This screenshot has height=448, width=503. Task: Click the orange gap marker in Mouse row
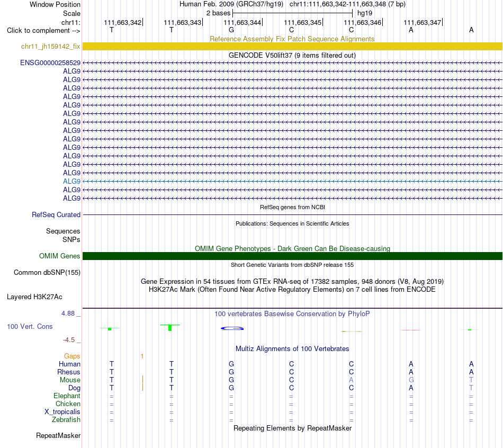tap(142, 380)
